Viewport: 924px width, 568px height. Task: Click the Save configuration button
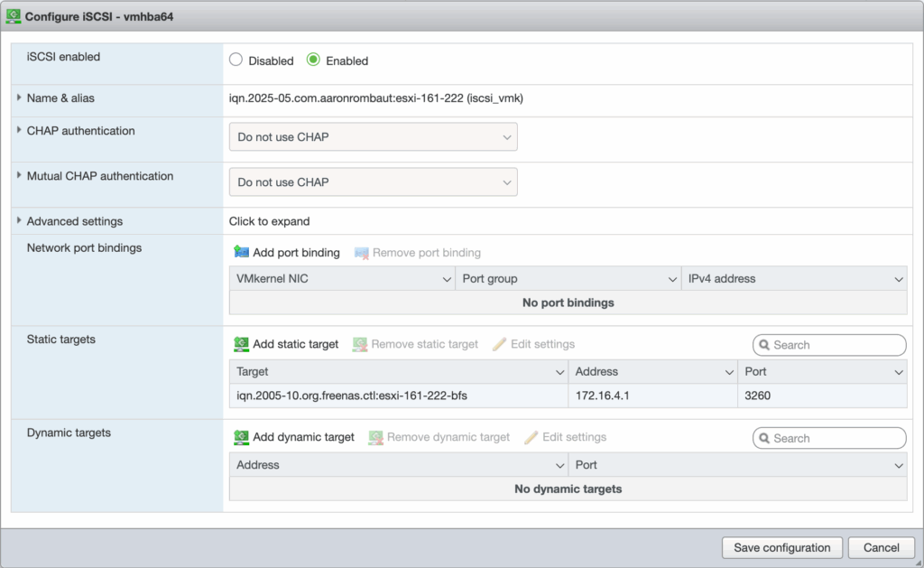[x=781, y=547]
